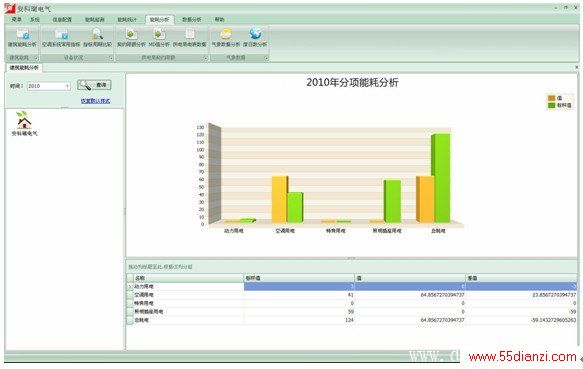Switch to the 能耗统计 ribbon tab
The width and height of the screenshot is (583, 369).
point(127,19)
